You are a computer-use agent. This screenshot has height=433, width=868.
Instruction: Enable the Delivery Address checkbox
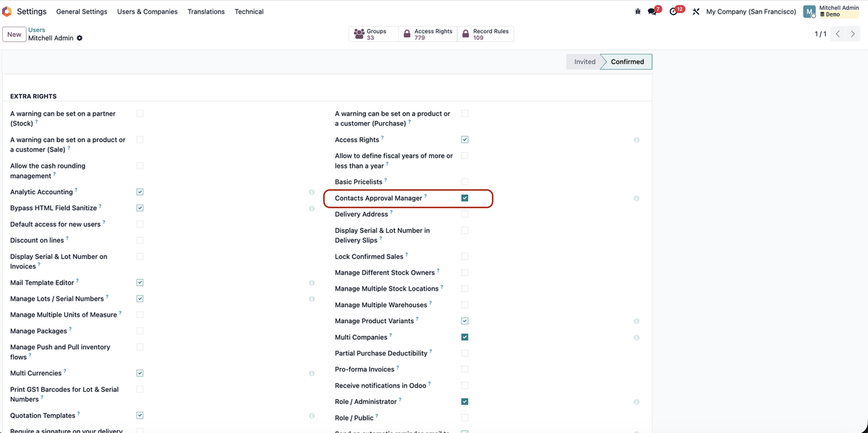click(464, 214)
